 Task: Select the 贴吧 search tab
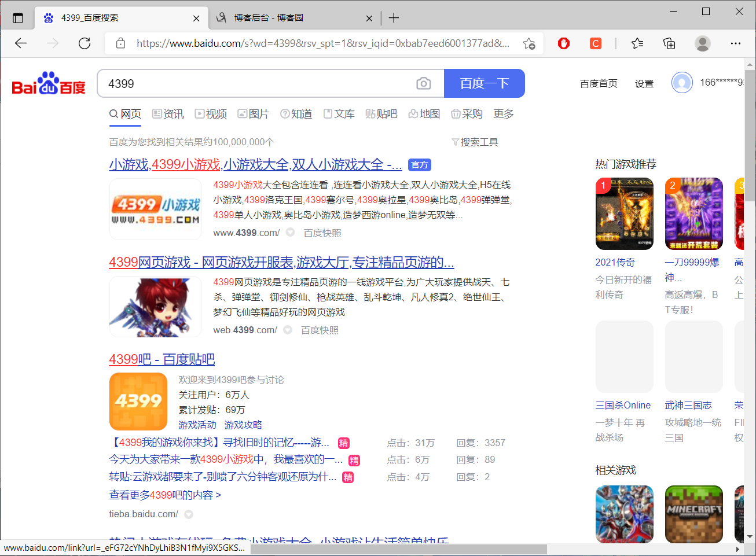pos(381,114)
